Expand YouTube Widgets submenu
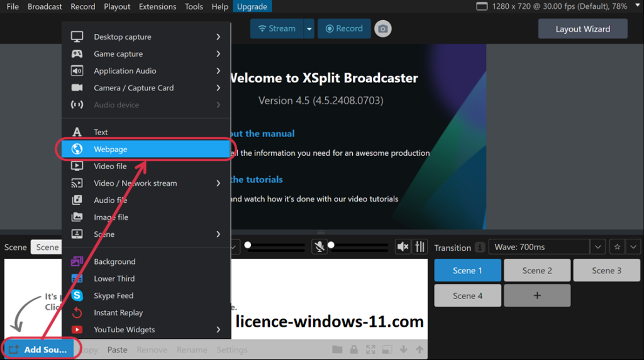Screen dimensions: 644x360 tap(218, 329)
